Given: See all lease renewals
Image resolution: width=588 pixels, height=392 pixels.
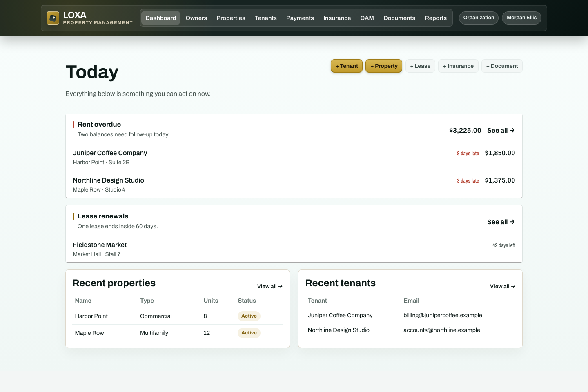Looking at the screenshot, I should pos(501,222).
